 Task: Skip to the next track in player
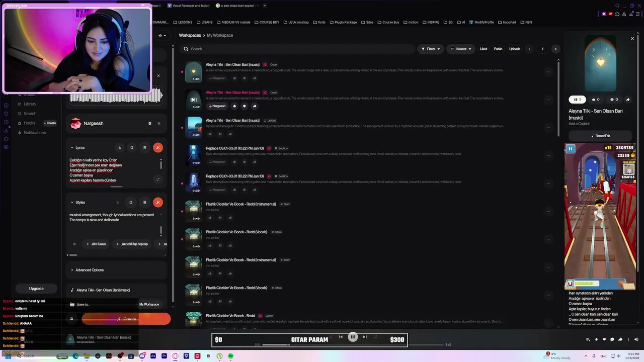[x=365, y=337]
